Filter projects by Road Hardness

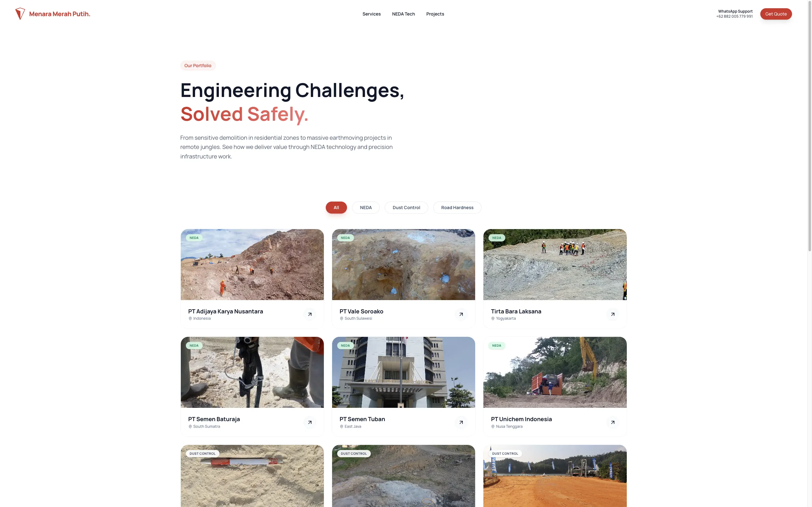coord(457,208)
